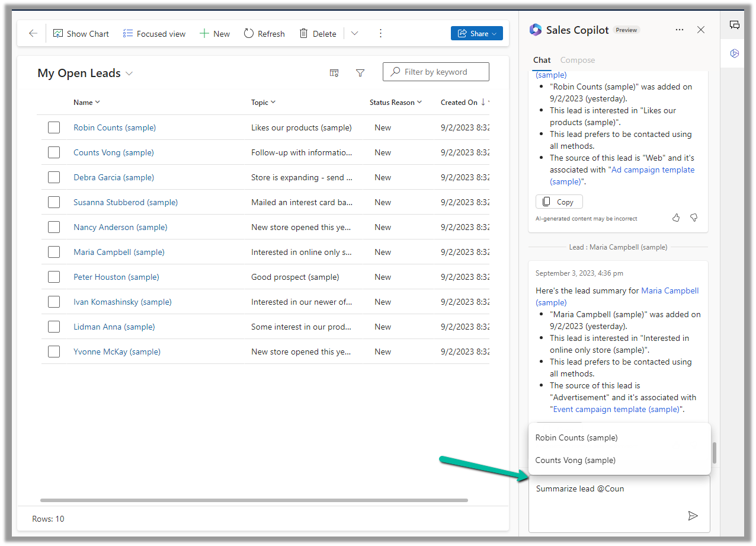
Task: Tick the Peter Houston row checkbox
Action: point(54,277)
